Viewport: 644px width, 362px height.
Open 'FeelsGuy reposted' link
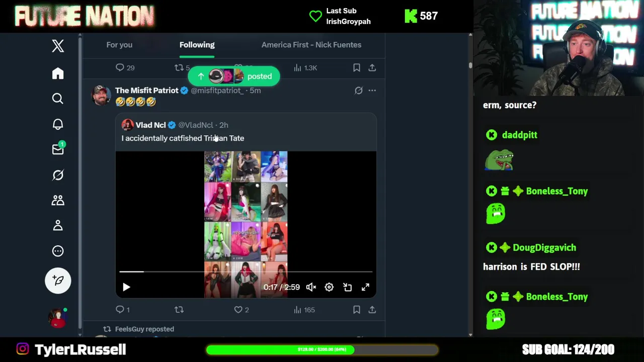click(144, 329)
